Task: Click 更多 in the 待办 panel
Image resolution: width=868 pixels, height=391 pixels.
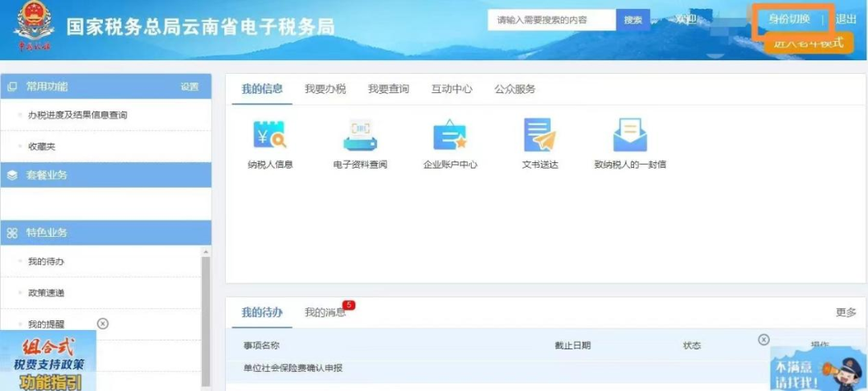Action: point(845,312)
